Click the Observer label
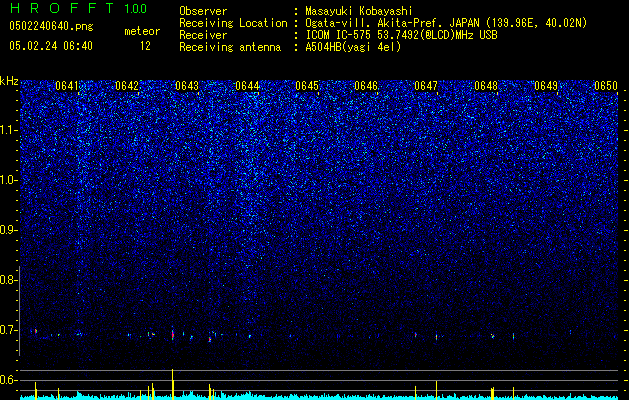Viewport: 629px width, 400px height. [x=203, y=11]
